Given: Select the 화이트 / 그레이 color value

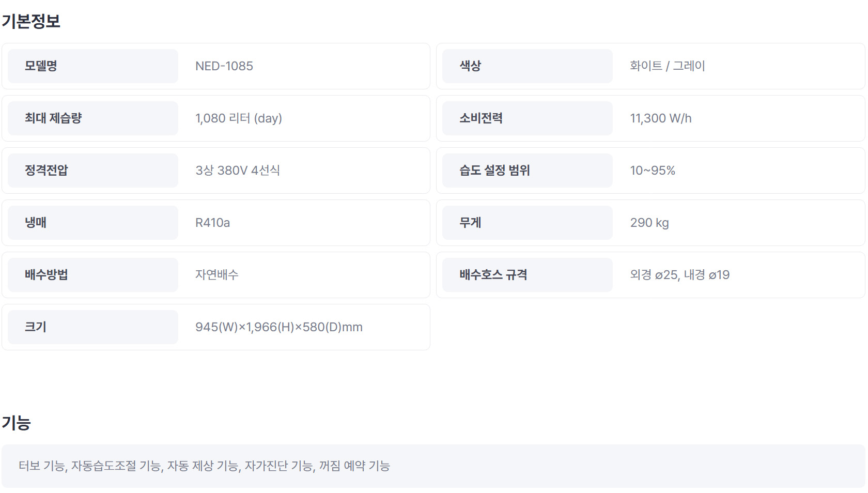Looking at the screenshot, I should 668,66.
